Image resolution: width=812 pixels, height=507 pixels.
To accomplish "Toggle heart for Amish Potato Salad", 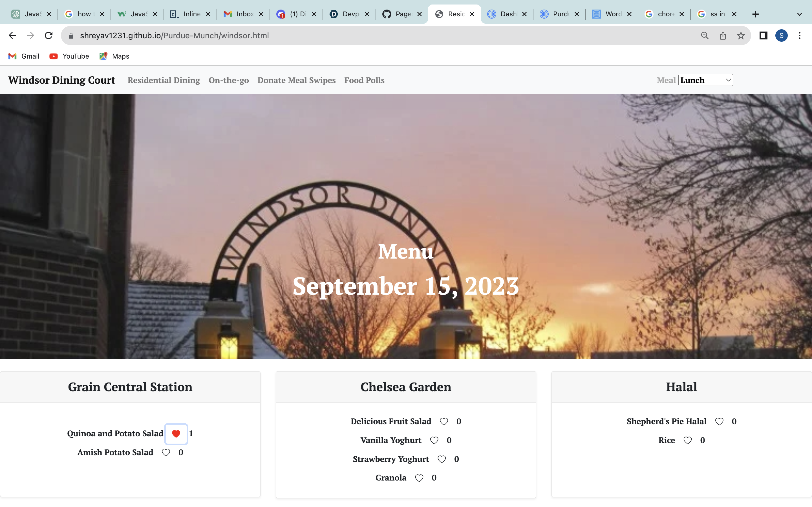I will [x=166, y=452].
